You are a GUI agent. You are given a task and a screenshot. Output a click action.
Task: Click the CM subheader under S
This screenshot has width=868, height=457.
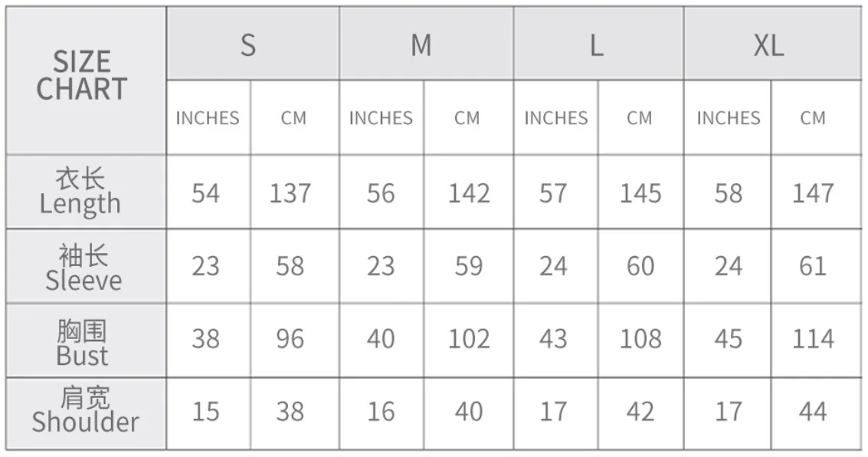point(293,118)
